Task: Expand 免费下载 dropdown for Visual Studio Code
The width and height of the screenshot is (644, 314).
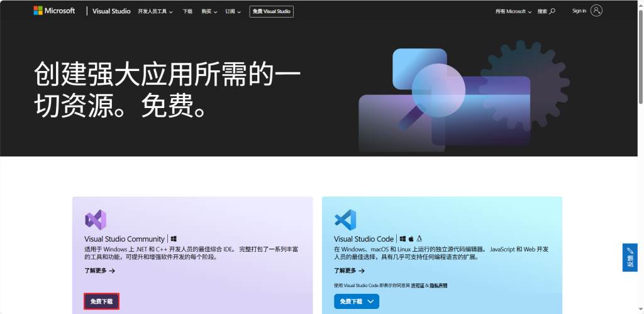Action: click(x=357, y=301)
